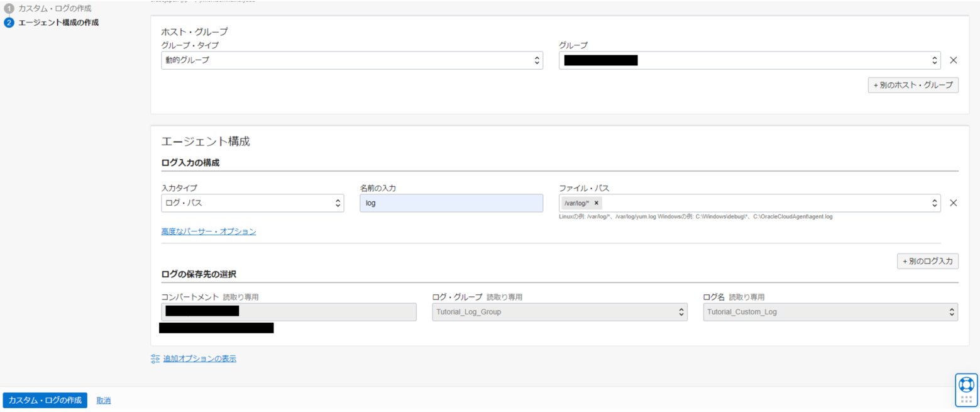Viewport: 980px width, 412px height.
Task: Click the + 別のホスト・グループ button
Action: 913,85
